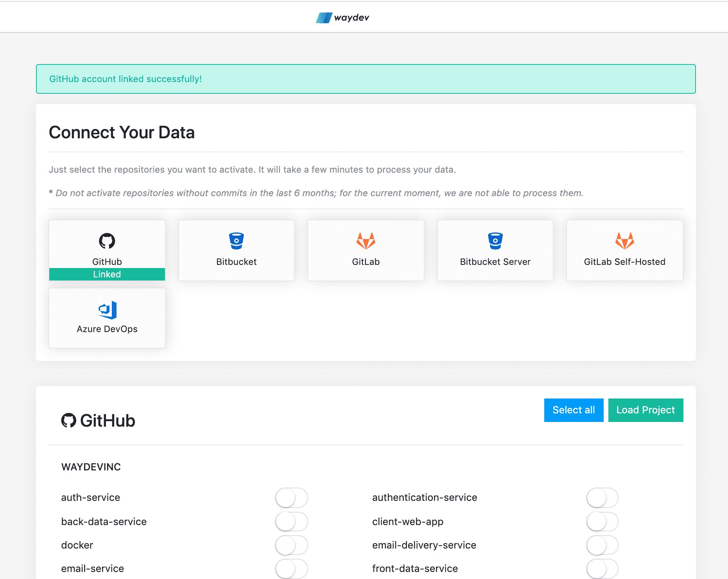Click the back-data-service repository name
Image resolution: width=728 pixels, height=579 pixels.
(104, 522)
